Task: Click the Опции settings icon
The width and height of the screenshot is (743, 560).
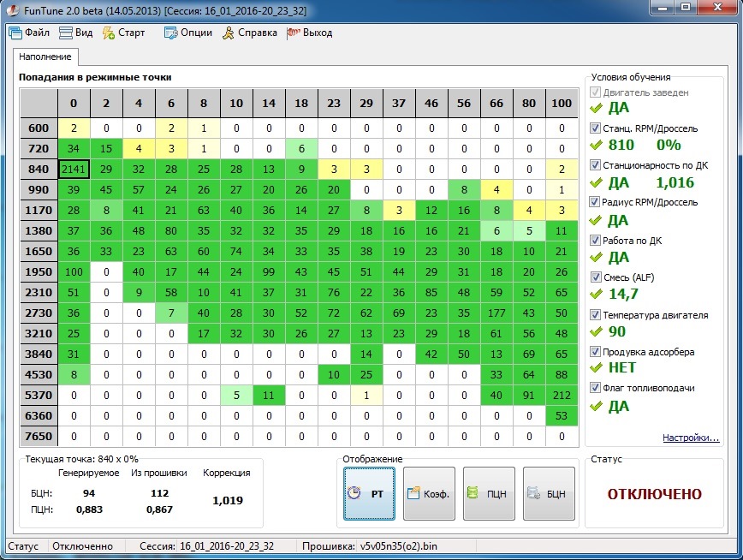Action: click(x=170, y=33)
